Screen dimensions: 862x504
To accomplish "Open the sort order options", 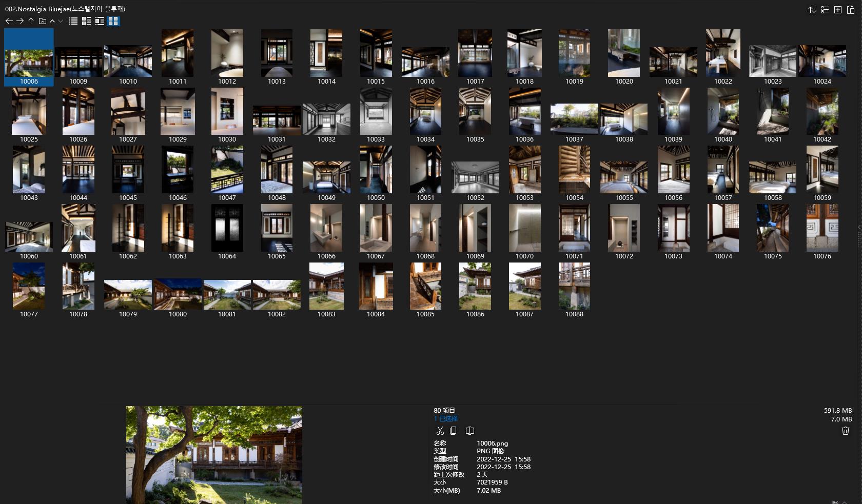I will [812, 10].
